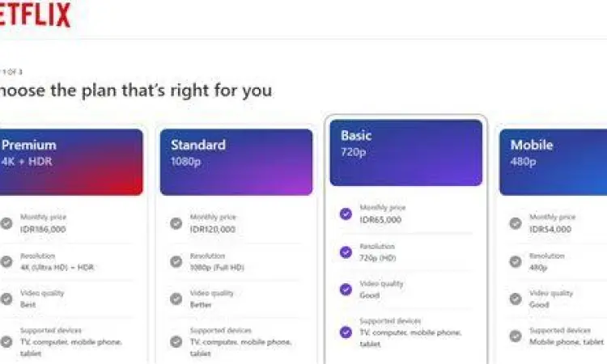This screenshot has height=364, width=607.
Task: Click Premium plan video quality checkmark
Action: [x=6, y=298]
